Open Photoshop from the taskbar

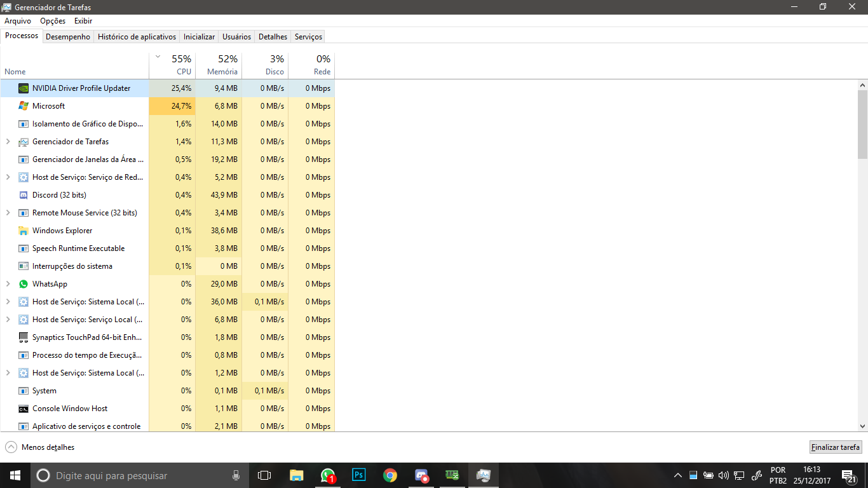point(359,475)
